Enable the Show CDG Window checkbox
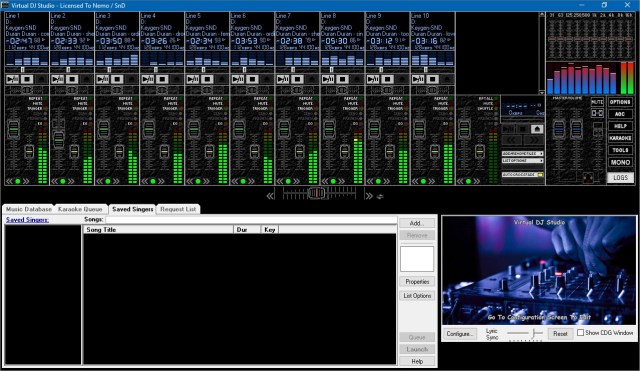Screen dimensions: 640x371 [x=580, y=333]
